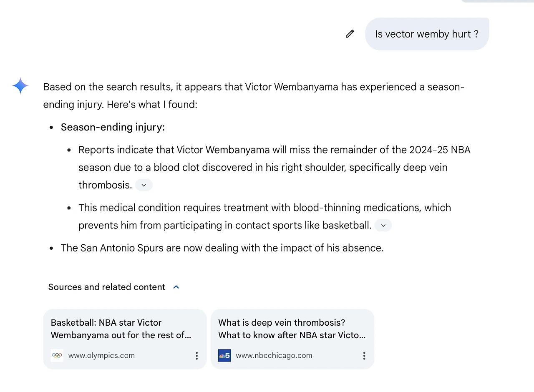Open three-dot menu on nbcchicago.com card
Viewport: 534px width, 392px height.
(x=364, y=356)
